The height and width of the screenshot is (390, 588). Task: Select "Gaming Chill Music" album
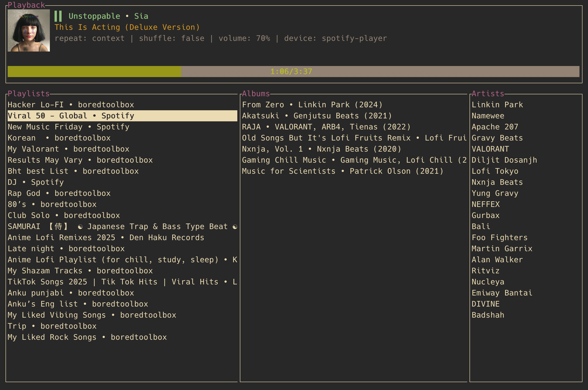(354, 160)
